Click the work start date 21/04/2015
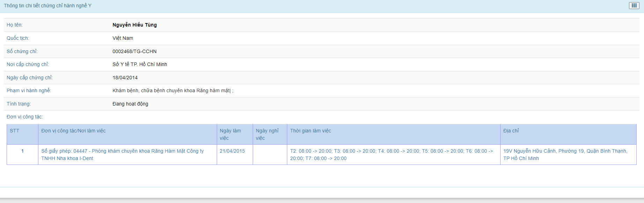 pos(232,151)
